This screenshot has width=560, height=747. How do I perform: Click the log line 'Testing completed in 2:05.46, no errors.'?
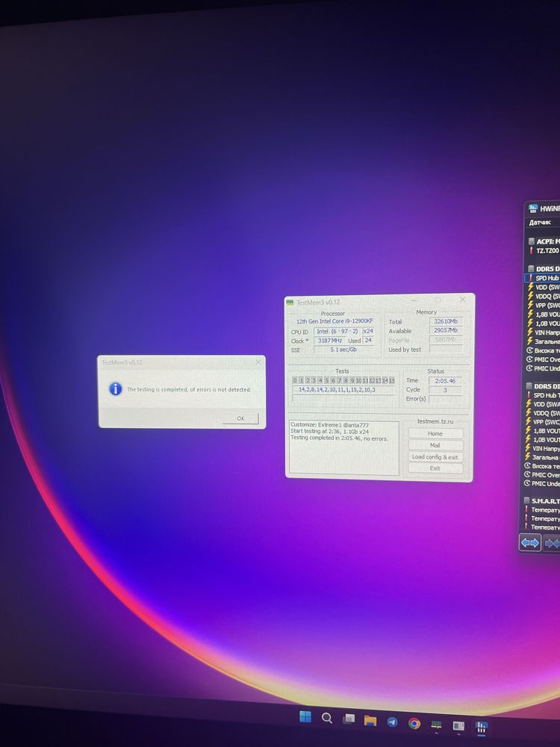[x=339, y=438]
